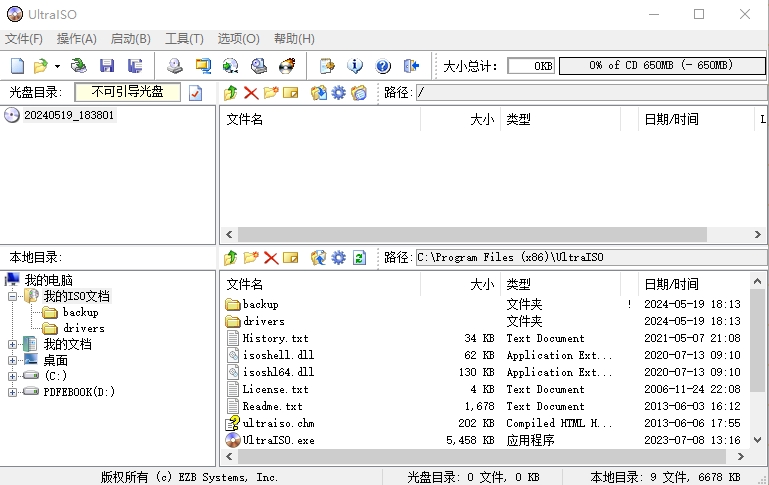Select History.txt in local file list

tap(275, 338)
